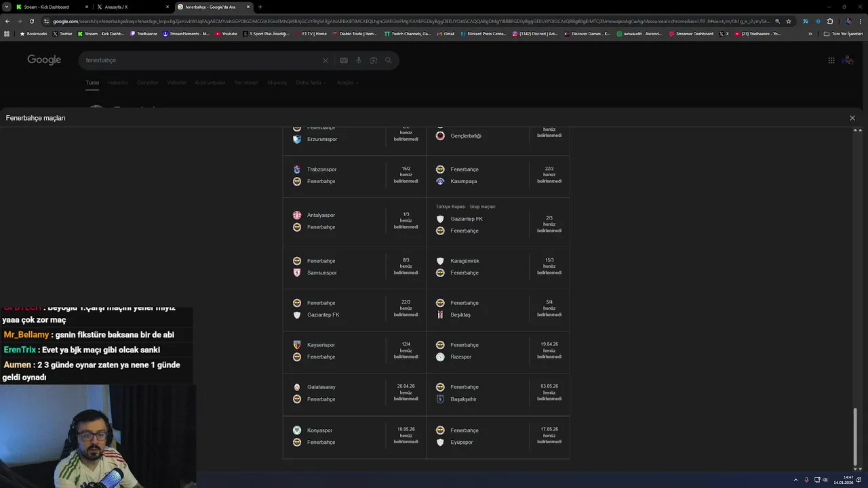The height and width of the screenshot is (488, 868).
Task: Open the on-screen keyboard icon in the search box
Action: point(344,60)
